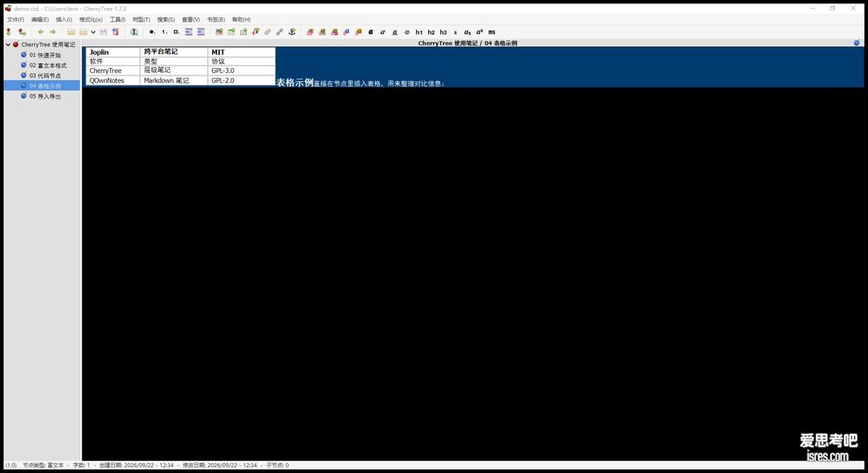Open the 查看(V) menu
The image size is (868, 473).
pos(191,20)
